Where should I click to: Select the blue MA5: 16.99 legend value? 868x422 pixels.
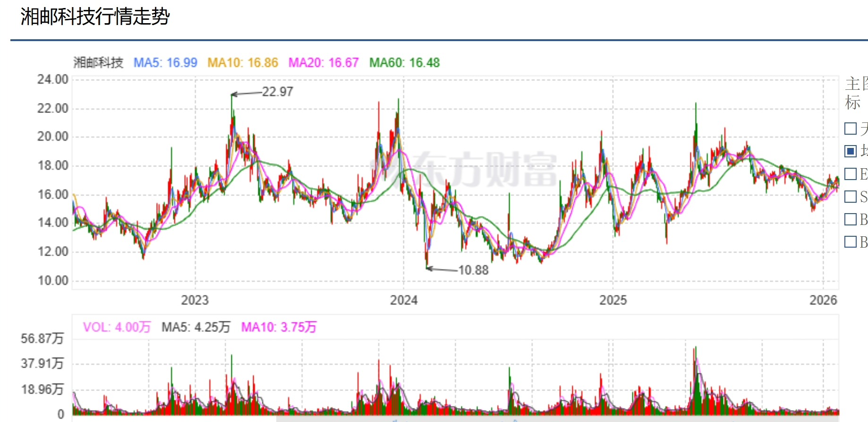165,62
